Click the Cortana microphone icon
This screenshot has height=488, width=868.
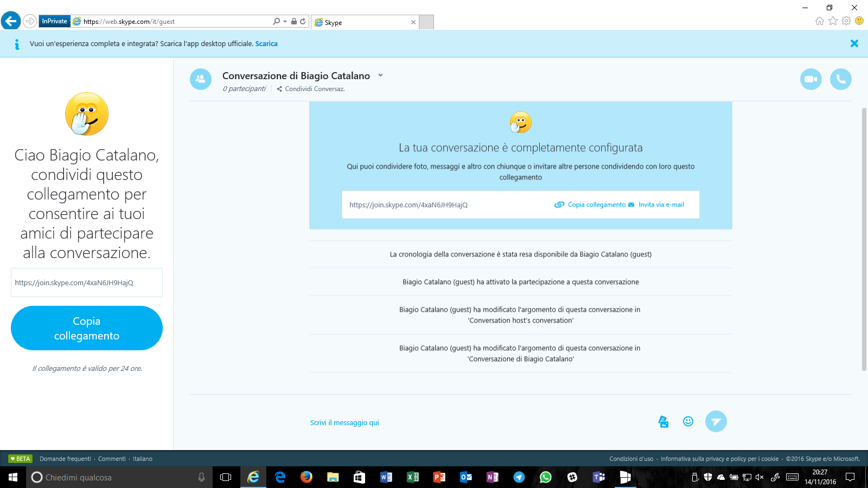201,477
